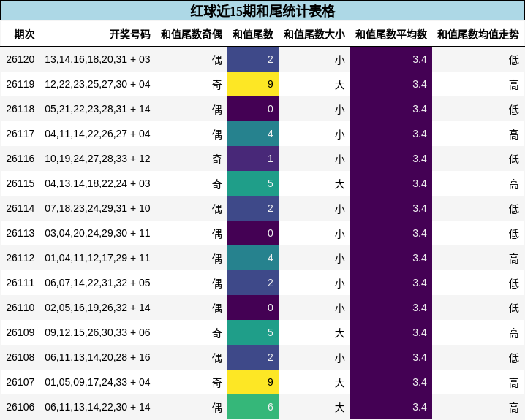Click dark purple tail-value 0 in row 26118
525x420 pixels.
click(x=253, y=109)
